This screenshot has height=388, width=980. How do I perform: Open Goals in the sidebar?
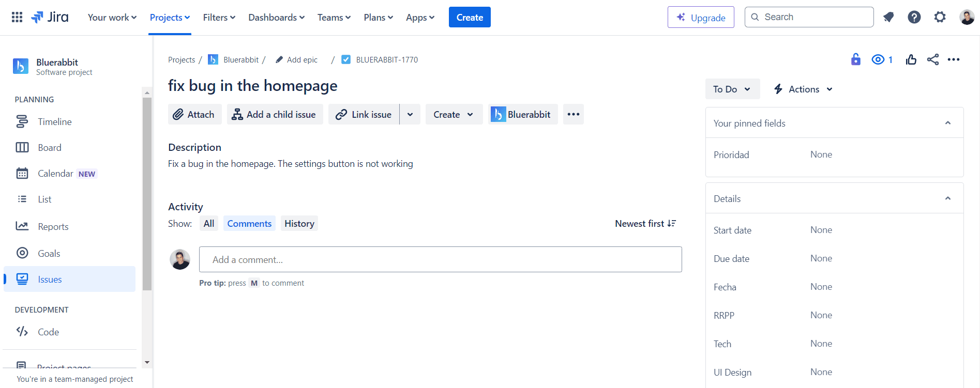[x=69, y=253]
